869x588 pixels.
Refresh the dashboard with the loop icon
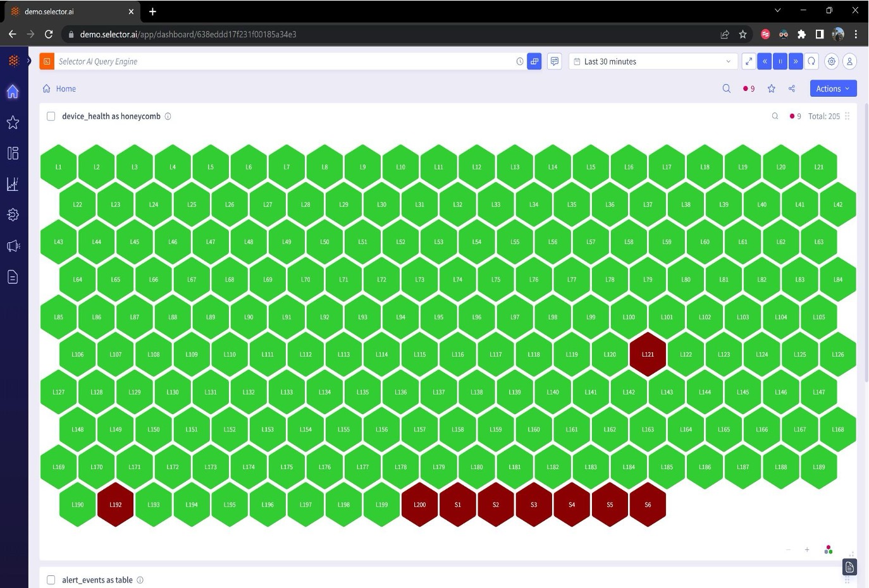812,61
